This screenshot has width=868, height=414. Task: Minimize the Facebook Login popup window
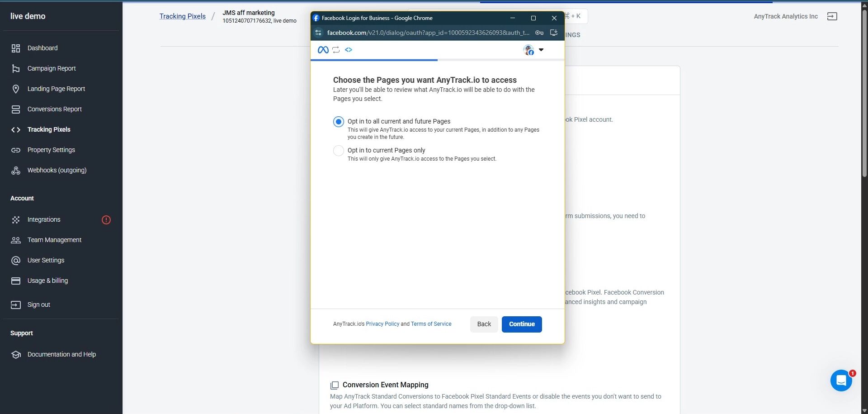click(513, 18)
